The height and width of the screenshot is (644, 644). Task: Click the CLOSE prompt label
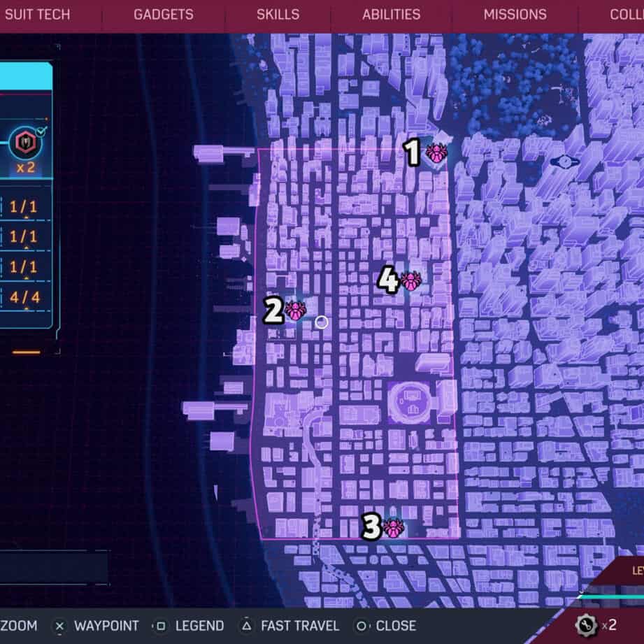point(396,626)
